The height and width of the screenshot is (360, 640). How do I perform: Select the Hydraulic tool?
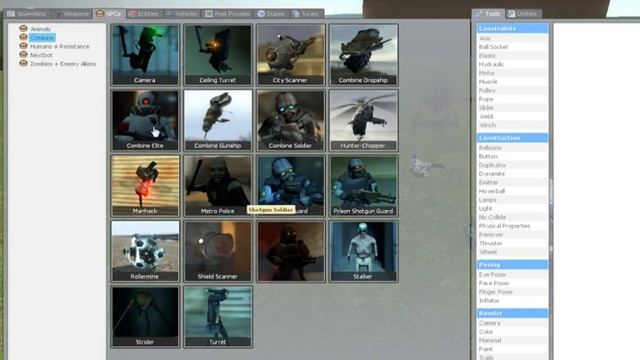(512, 64)
